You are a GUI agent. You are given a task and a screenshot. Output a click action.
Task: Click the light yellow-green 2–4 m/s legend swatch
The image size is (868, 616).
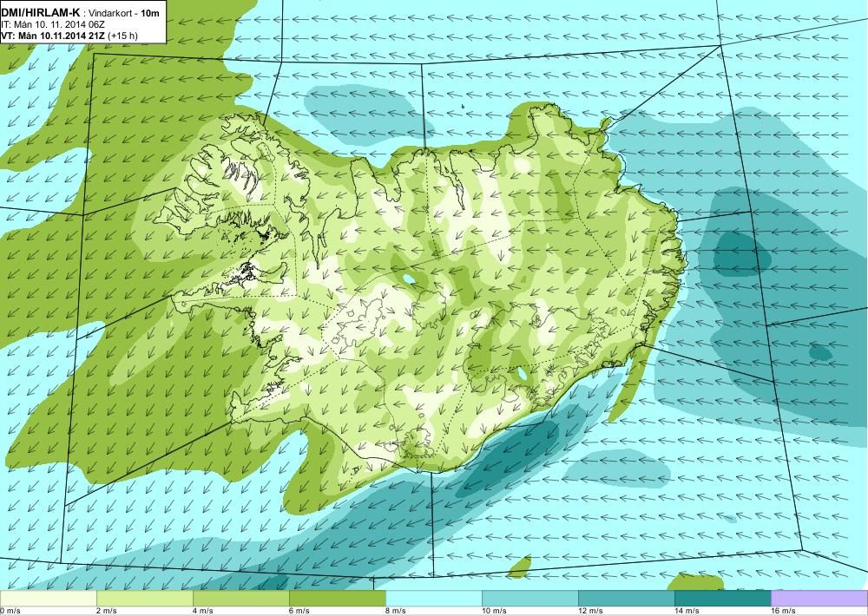(x=144, y=599)
